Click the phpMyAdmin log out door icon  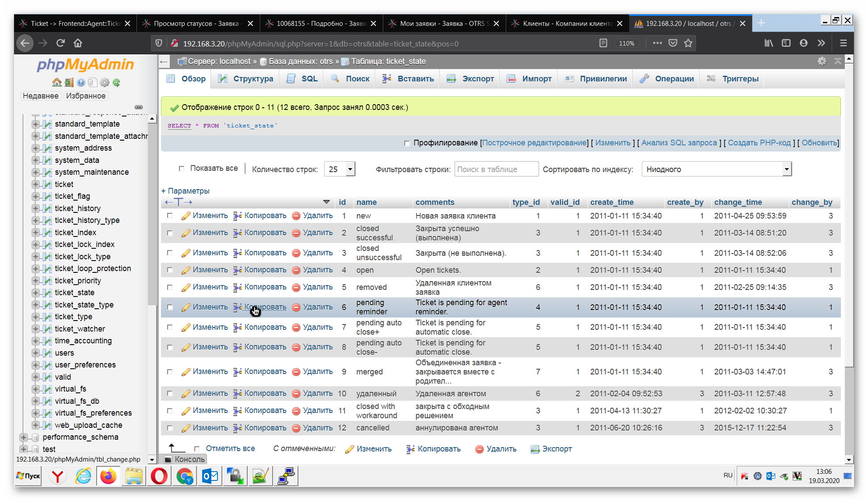69,82
